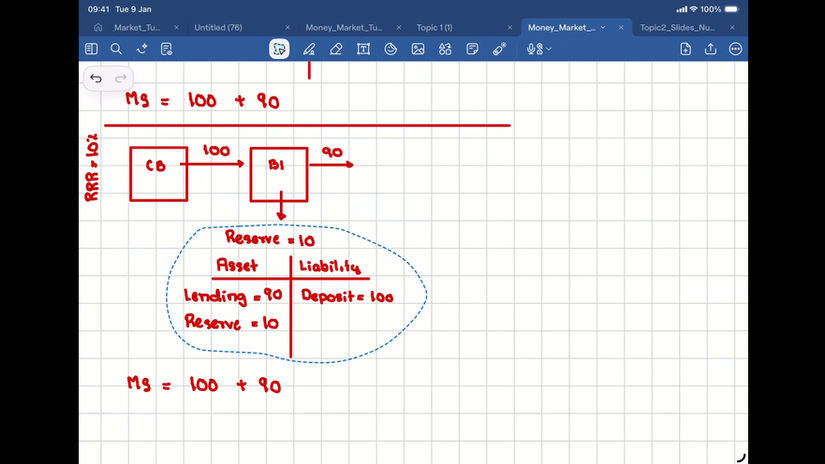The image size is (825, 464).
Task: Close the active Money_Market tab
Action: [621, 27]
